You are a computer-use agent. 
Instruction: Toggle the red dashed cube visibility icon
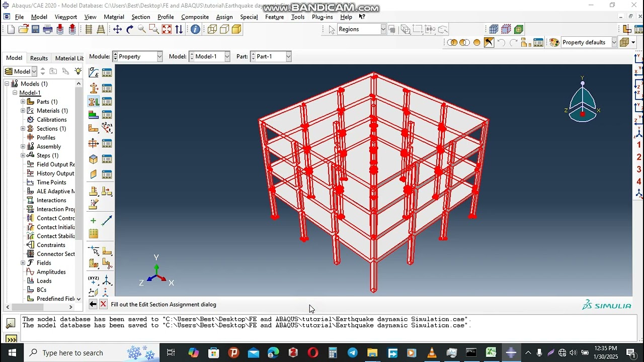point(506,29)
